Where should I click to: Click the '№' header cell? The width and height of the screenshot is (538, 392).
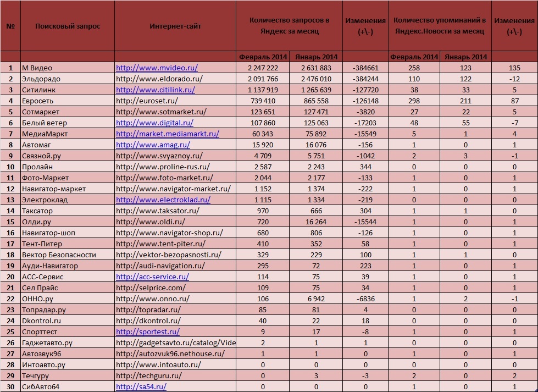coord(10,26)
